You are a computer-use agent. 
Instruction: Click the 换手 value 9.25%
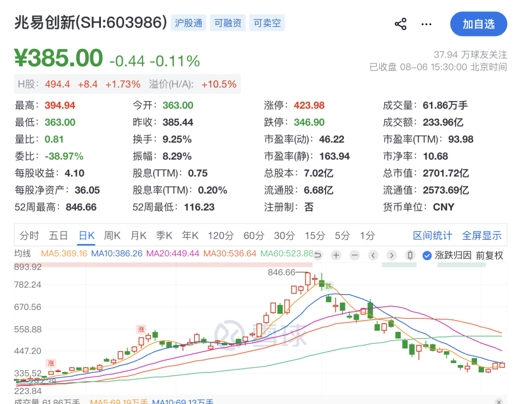(x=177, y=139)
